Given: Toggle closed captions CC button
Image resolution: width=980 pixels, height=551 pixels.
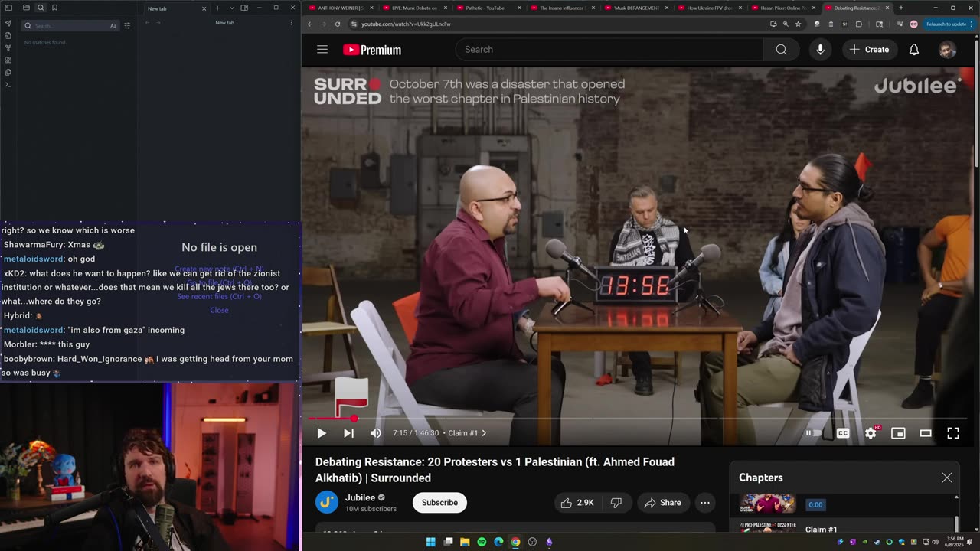Looking at the screenshot, I should (x=843, y=433).
